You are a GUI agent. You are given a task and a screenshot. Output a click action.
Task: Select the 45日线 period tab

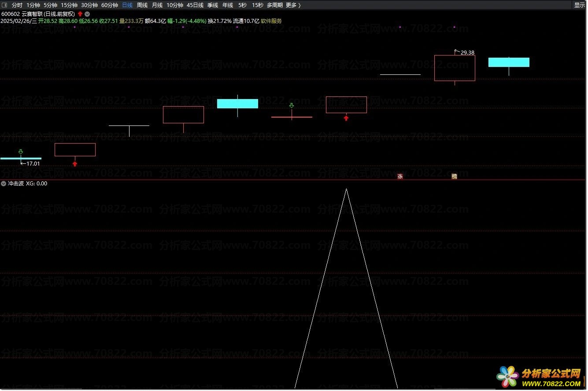(x=195, y=5)
